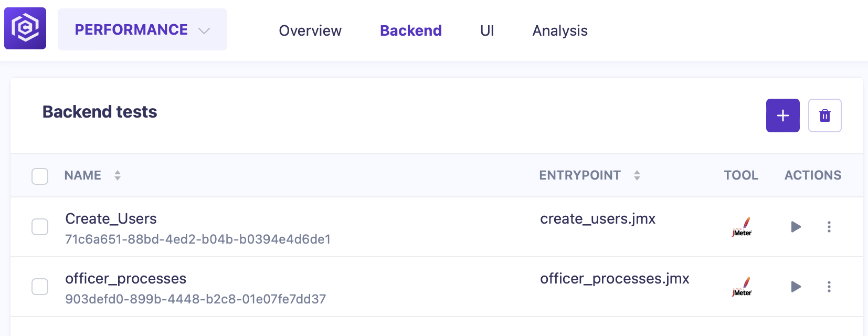Click JMeter icon in officer_processes row
Screen dimensions: 868x336
pos(742,287)
